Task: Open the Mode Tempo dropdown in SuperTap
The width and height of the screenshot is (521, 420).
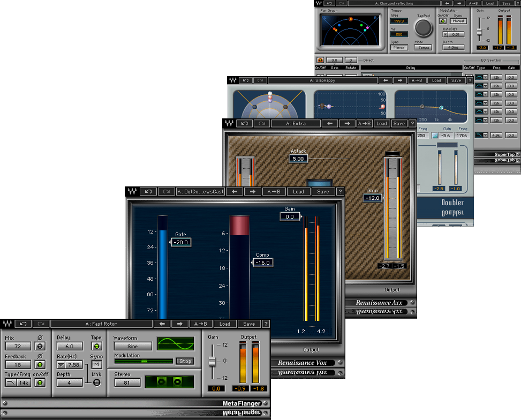Action: click(x=424, y=47)
